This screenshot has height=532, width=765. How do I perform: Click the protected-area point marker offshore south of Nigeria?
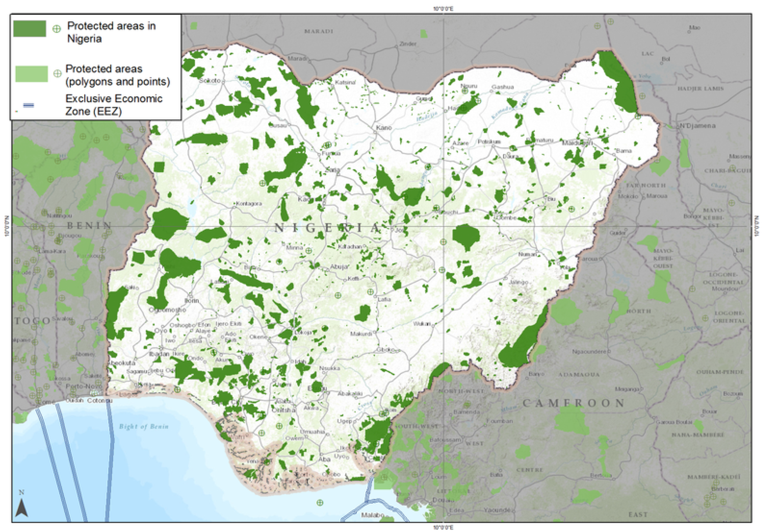pos(320,503)
